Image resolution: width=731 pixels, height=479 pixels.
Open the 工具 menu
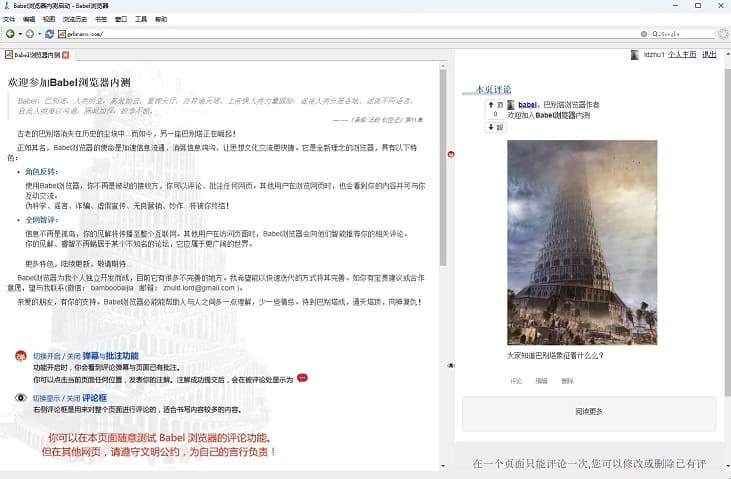click(x=141, y=19)
